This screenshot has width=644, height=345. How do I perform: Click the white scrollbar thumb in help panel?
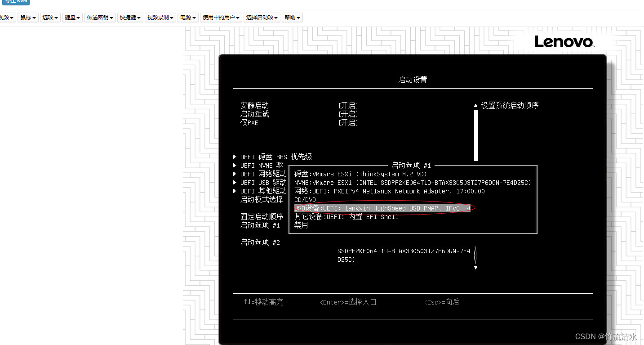pyautogui.click(x=475, y=135)
